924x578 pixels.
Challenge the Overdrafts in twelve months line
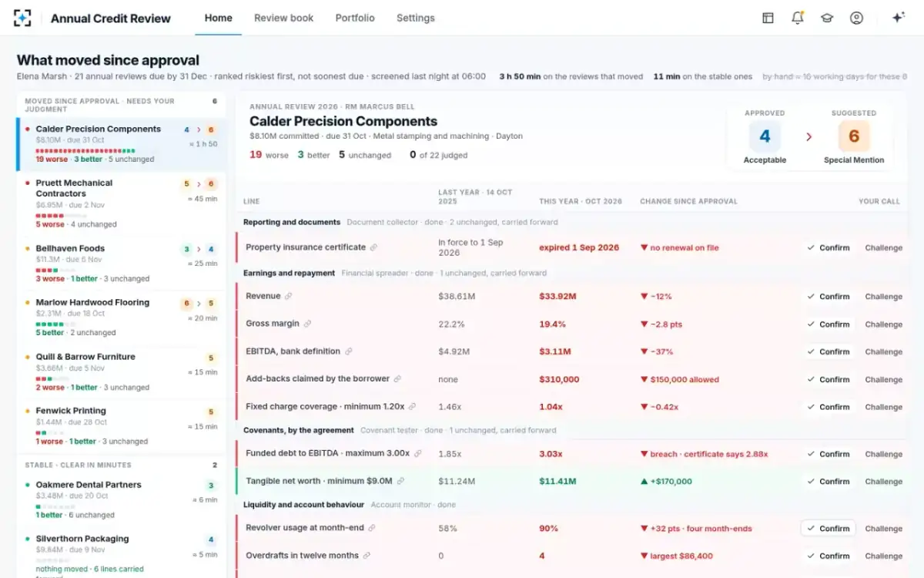pyautogui.click(x=883, y=556)
